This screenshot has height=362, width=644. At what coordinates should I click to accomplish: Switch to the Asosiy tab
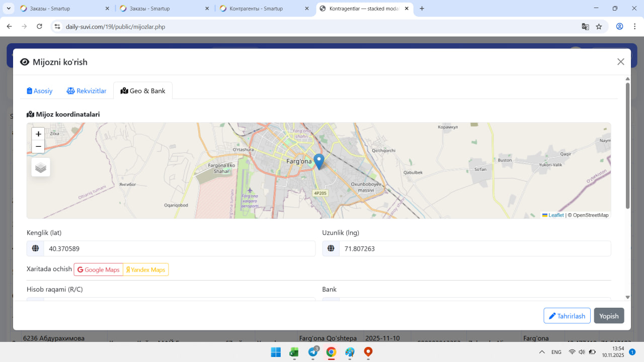coord(40,91)
